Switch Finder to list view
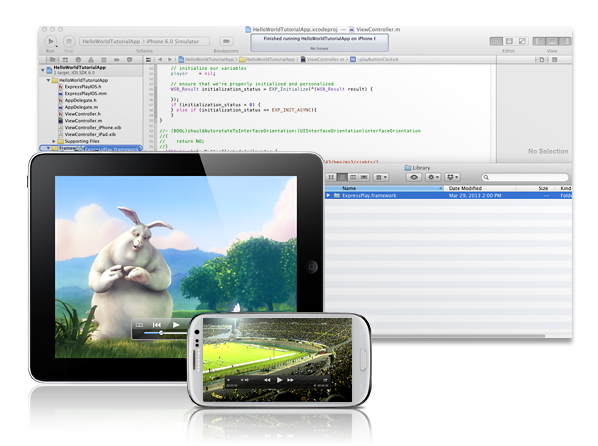This screenshot has width=598, height=446. click(342, 177)
